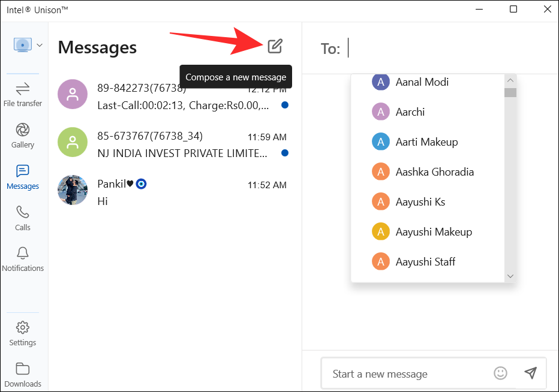Select contact Aarchi
The image size is (559, 392).
tap(408, 111)
